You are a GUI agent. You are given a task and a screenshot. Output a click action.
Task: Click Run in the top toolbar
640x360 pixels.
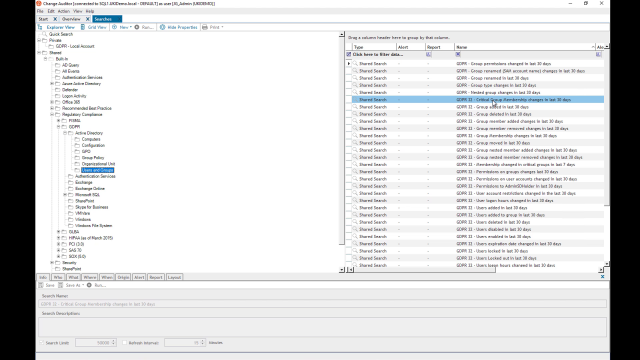tap(144, 27)
